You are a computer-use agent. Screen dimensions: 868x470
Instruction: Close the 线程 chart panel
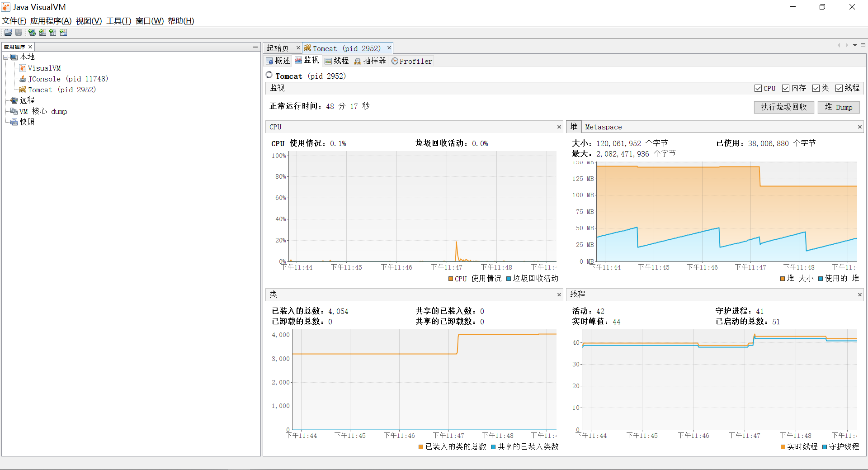(860, 295)
